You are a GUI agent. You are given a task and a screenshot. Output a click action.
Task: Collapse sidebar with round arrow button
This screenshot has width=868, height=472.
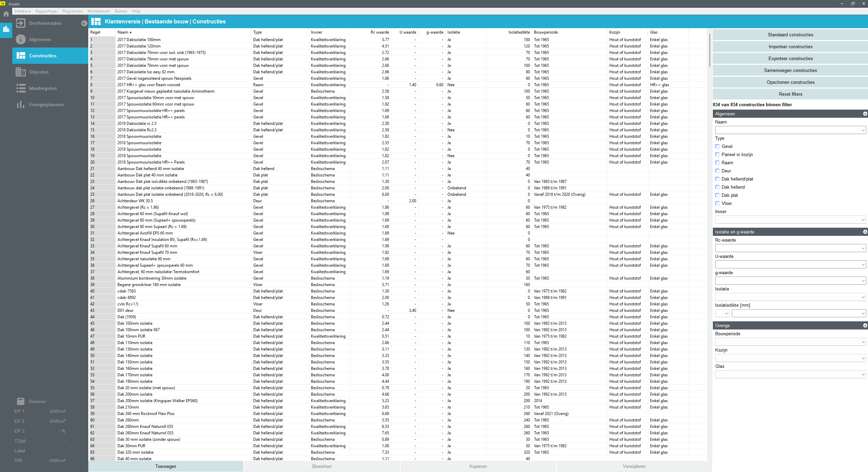tap(84, 23)
